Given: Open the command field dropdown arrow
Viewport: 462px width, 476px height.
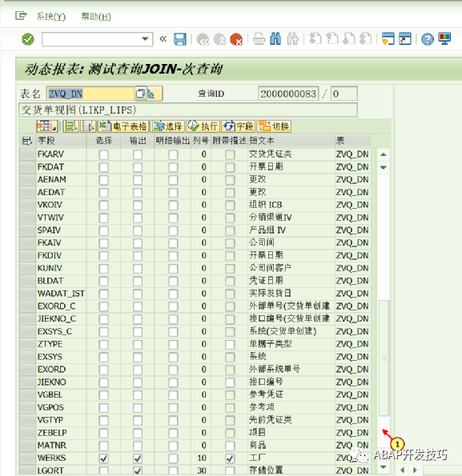Looking at the screenshot, I should 145,39.
